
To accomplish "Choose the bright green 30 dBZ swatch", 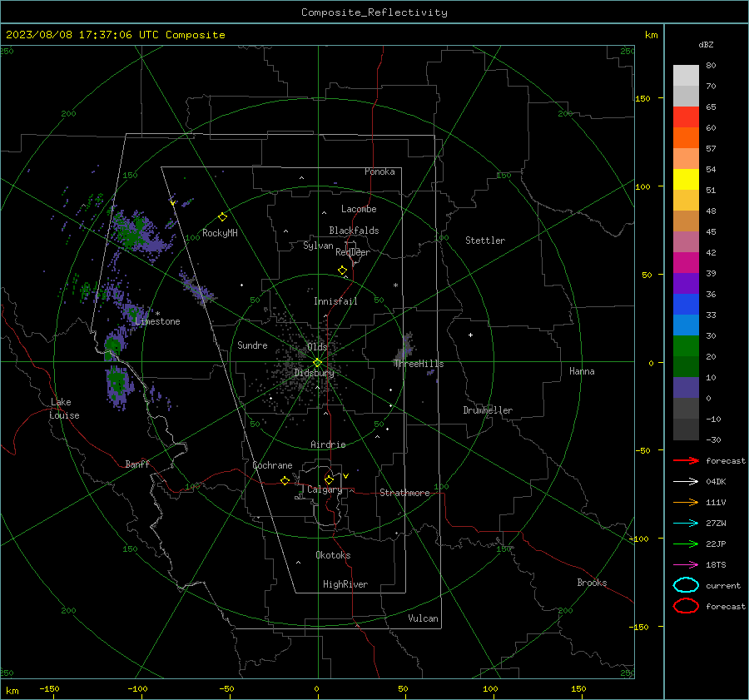I will 686,346.
